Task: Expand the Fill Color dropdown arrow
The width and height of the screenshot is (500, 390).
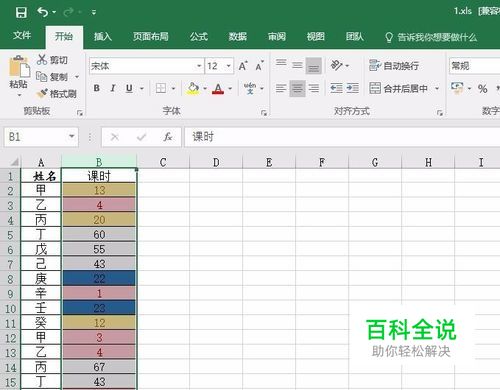Action: (x=205, y=88)
